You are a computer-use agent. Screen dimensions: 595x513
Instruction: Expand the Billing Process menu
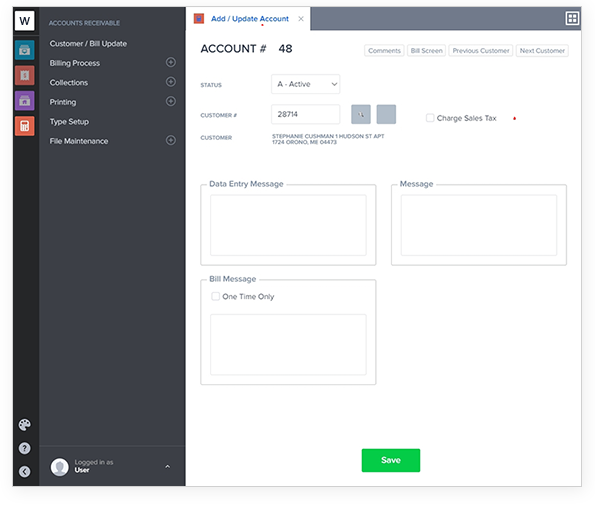click(x=171, y=62)
